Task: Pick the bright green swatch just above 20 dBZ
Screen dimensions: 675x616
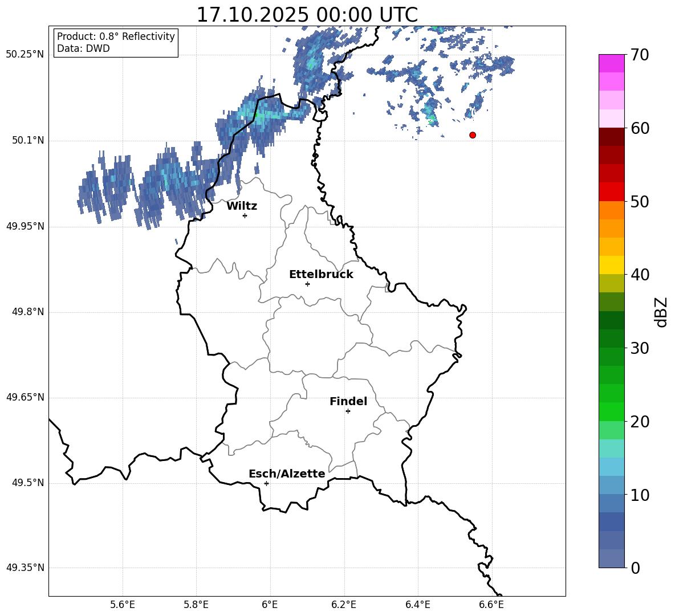Action: 612,411
